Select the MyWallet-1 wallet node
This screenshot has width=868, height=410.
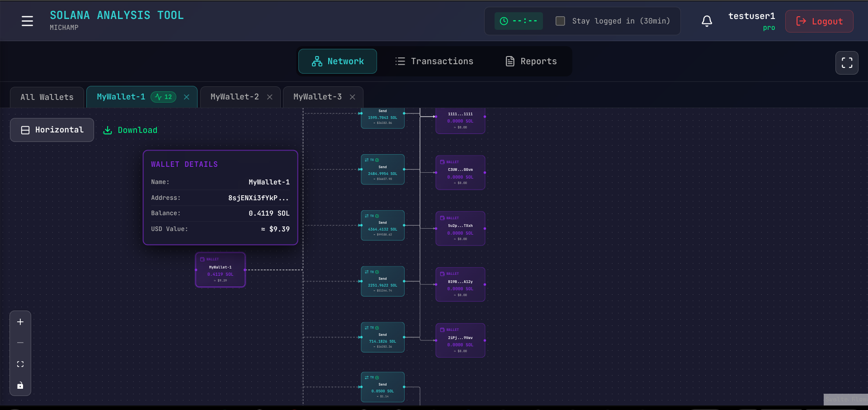coord(220,270)
